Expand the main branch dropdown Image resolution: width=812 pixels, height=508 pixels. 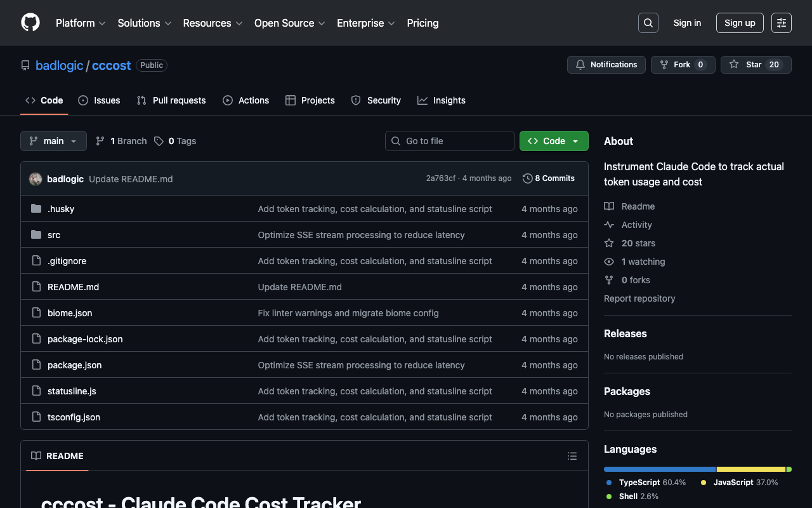click(x=53, y=141)
